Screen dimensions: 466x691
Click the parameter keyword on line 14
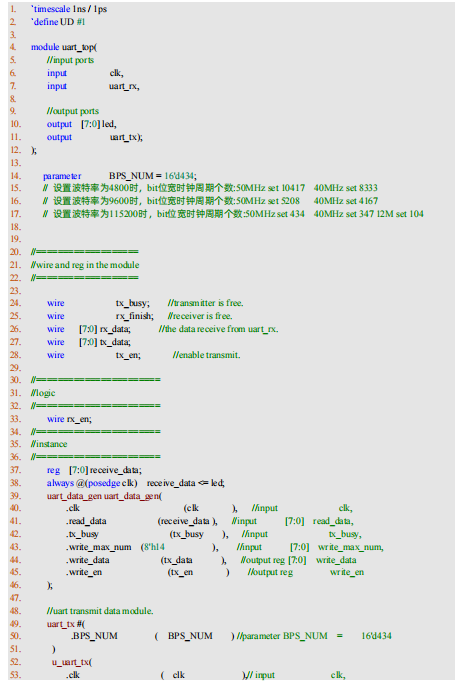pyautogui.click(x=62, y=176)
